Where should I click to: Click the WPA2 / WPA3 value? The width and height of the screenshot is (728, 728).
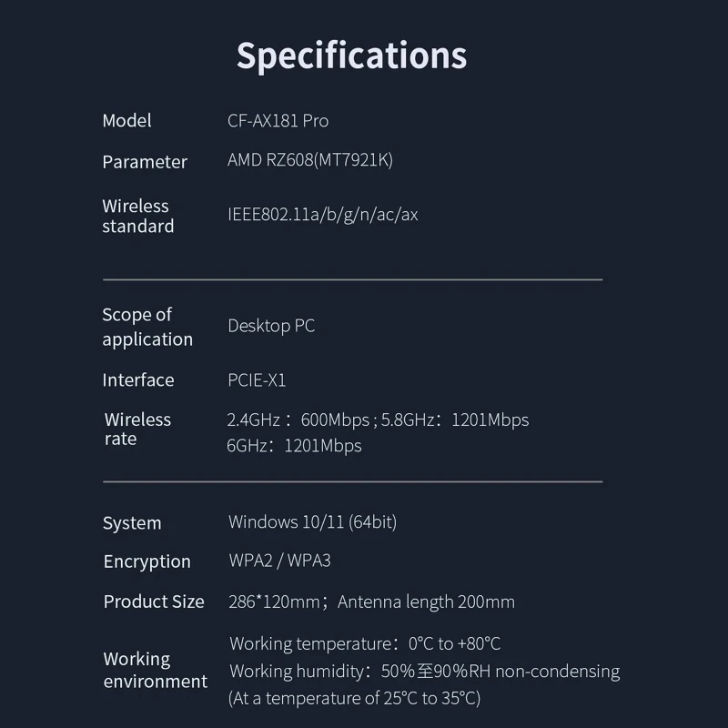(x=279, y=561)
